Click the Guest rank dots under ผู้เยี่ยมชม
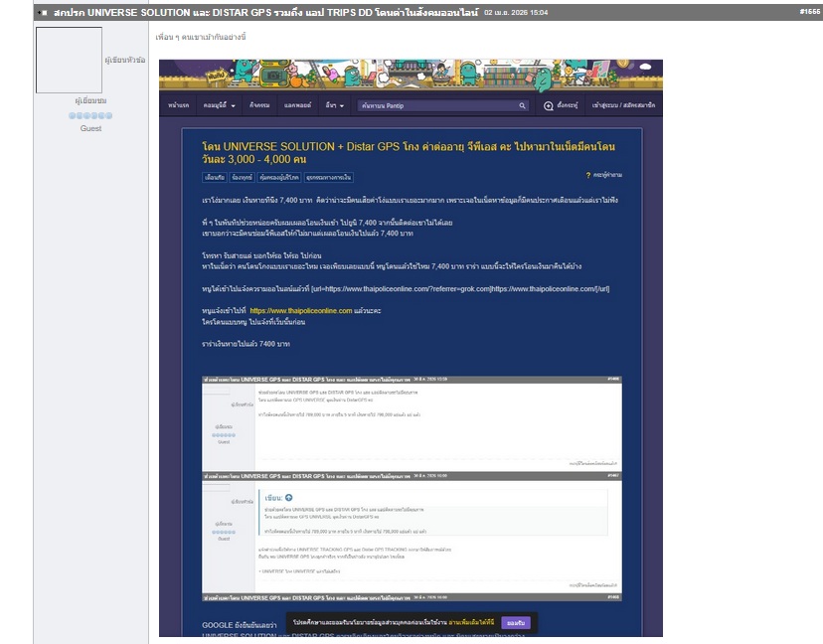This screenshot has height=644, width=823. point(90,116)
